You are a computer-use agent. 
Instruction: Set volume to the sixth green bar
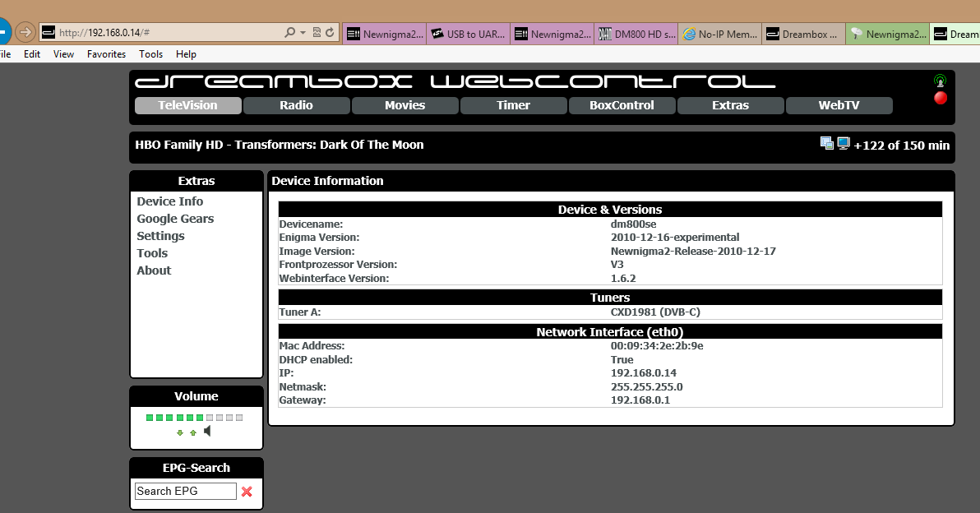click(x=200, y=418)
